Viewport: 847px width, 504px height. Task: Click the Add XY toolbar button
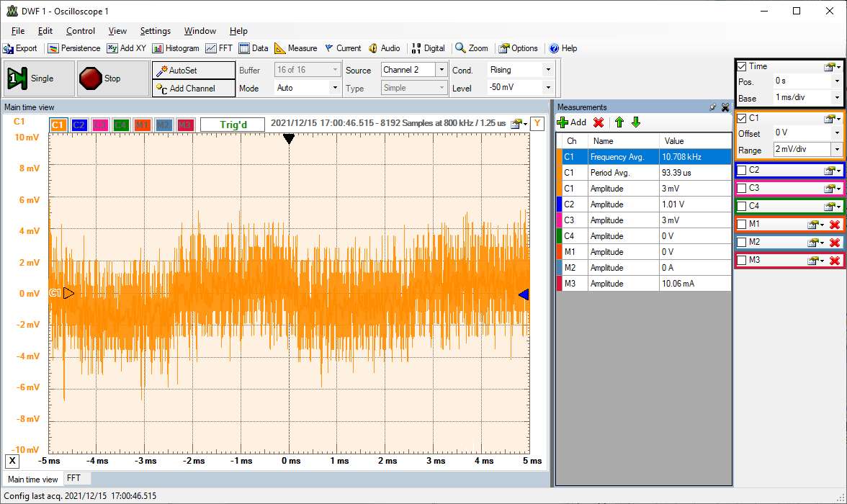tap(126, 48)
